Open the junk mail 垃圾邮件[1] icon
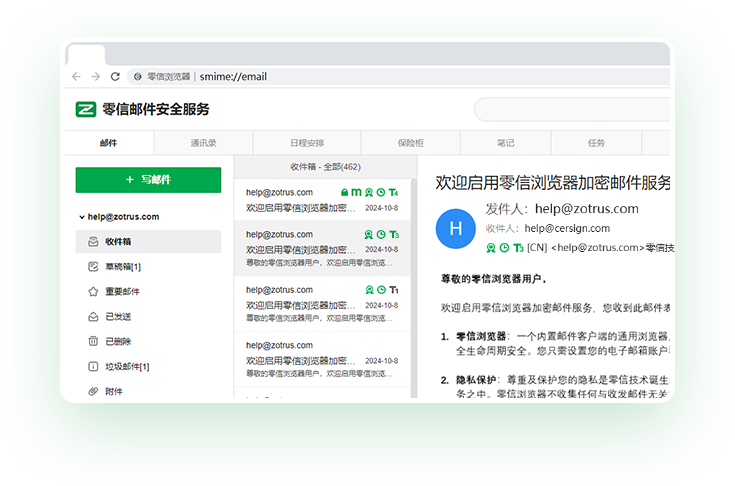735x486 pixels. [93, 367]
